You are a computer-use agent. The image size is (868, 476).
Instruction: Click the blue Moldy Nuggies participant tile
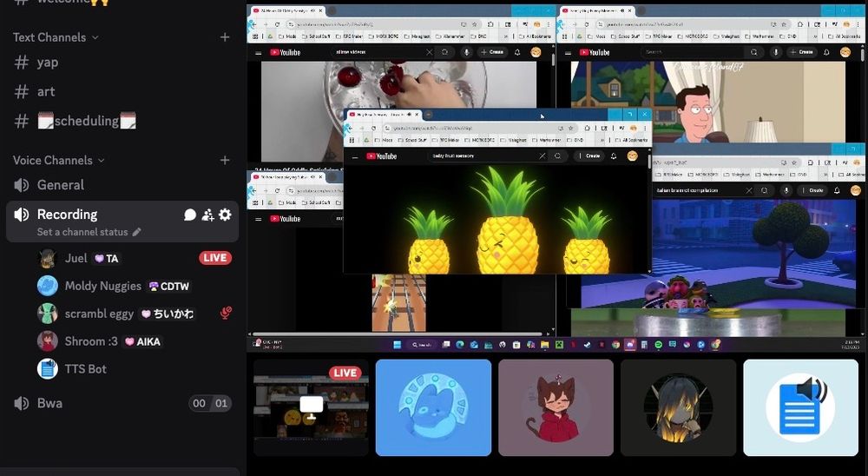433,408
